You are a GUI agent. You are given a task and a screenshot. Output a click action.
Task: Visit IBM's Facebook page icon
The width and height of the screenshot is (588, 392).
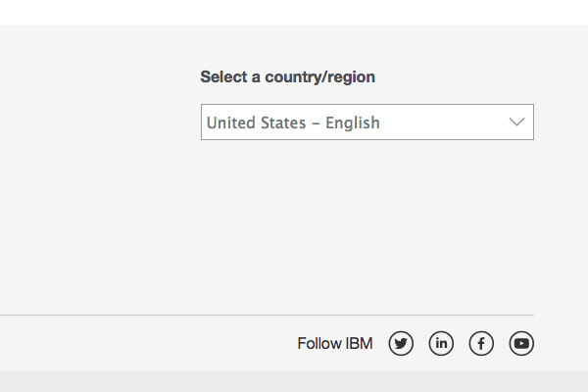481,343
